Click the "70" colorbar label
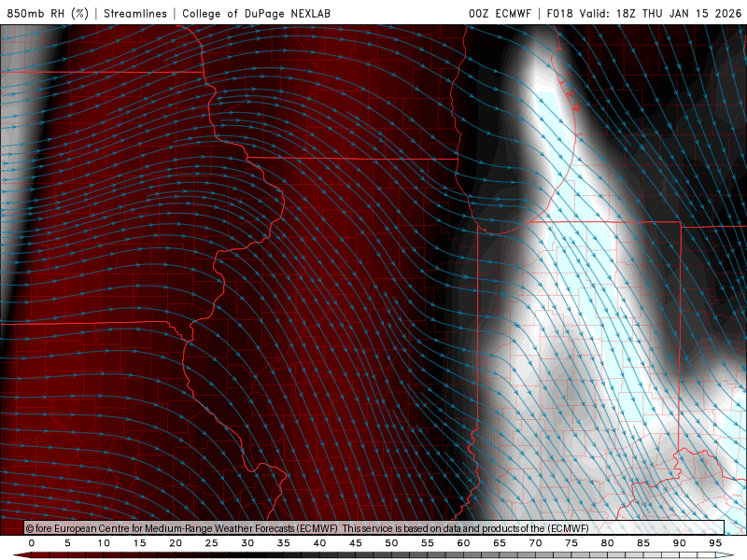747x560 pixels. (x=535, y=543)
